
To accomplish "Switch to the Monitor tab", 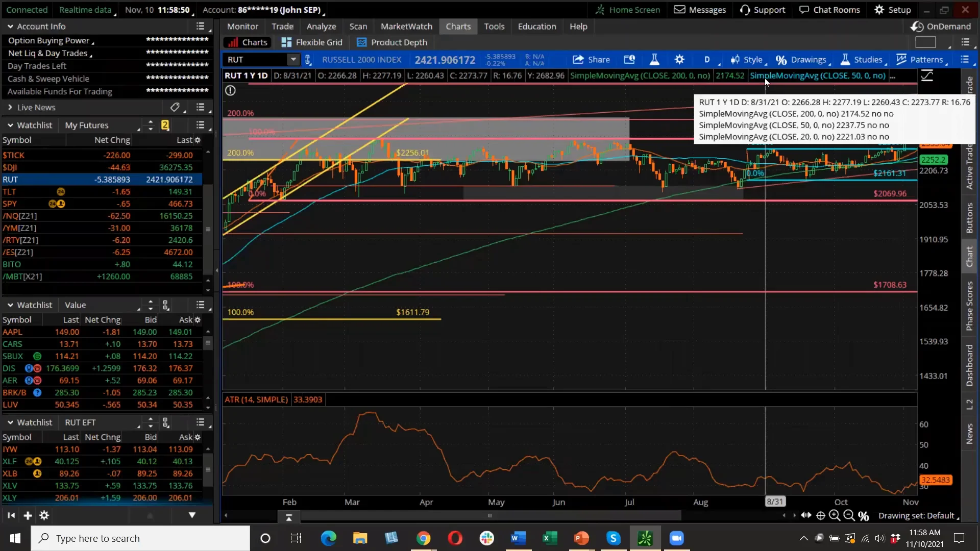I will [x=242, y=26].
